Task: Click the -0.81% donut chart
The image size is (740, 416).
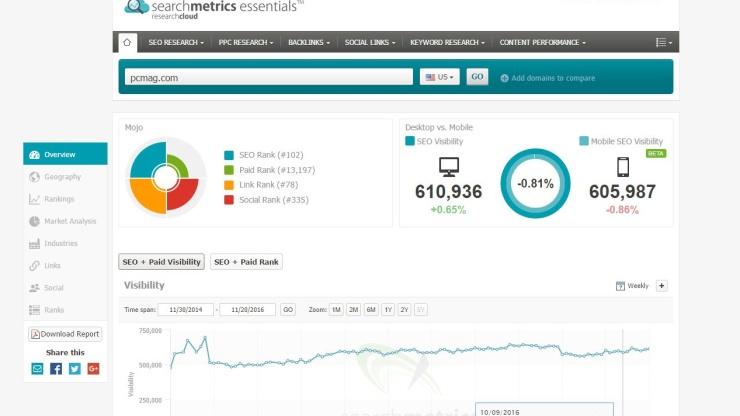Action: [x=535, y=183]
